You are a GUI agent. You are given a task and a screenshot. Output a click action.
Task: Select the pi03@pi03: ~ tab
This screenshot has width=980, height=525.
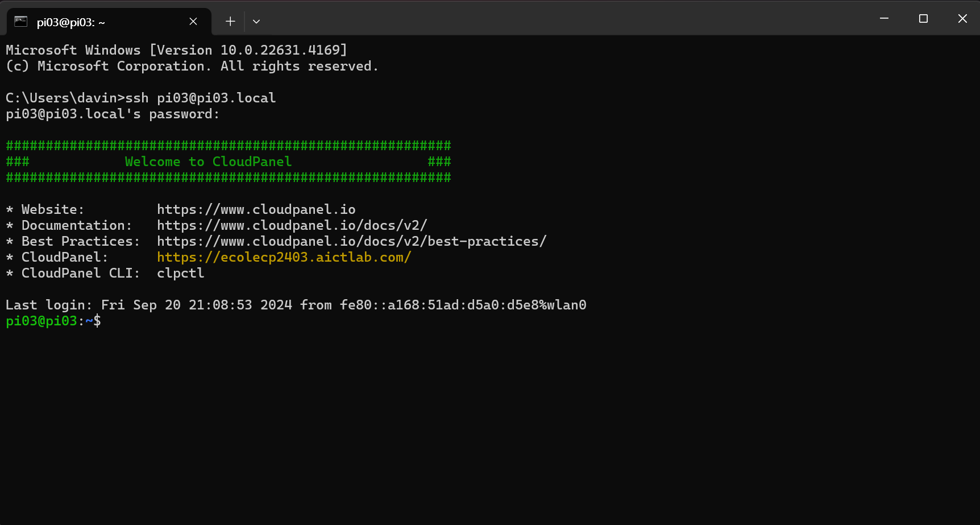coord(109,22)
